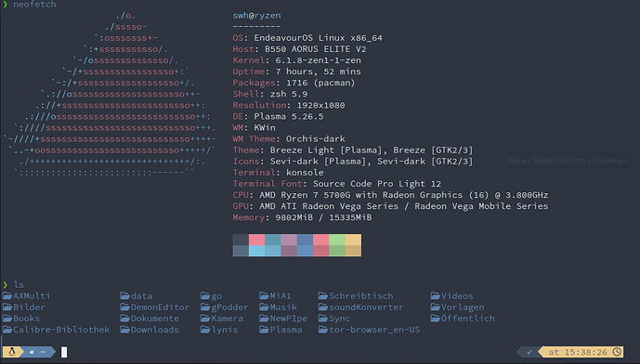Click the "swh@ryzen" header text
Viewport: 640px width, 364px height.
pos(256,16)
